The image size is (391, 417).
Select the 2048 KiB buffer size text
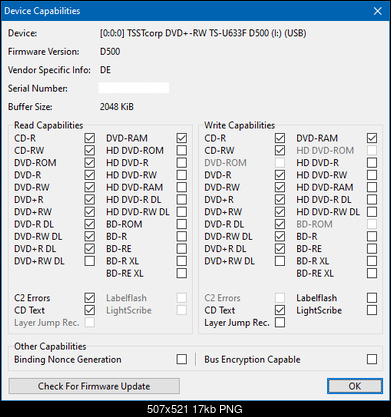(x=117, y=107)
